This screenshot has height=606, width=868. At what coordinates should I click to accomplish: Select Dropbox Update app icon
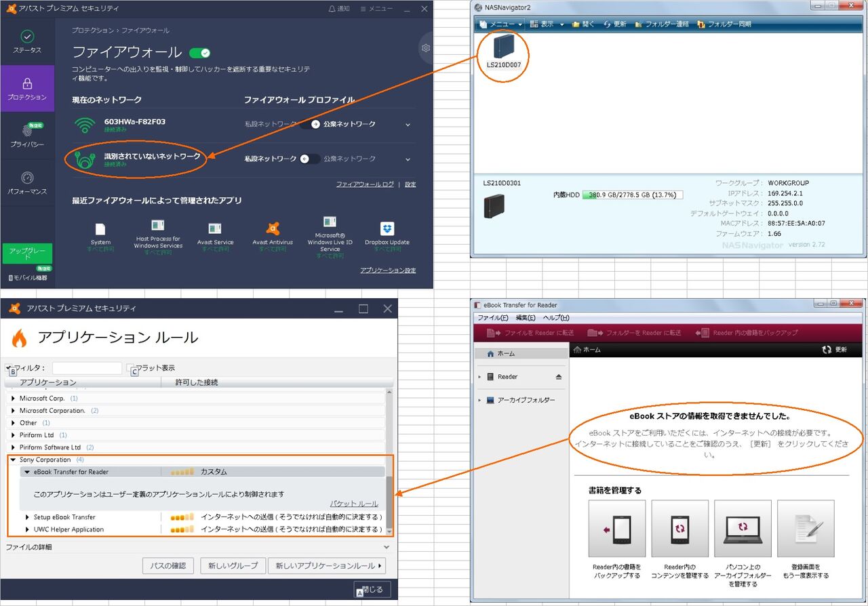click(387, 228)
